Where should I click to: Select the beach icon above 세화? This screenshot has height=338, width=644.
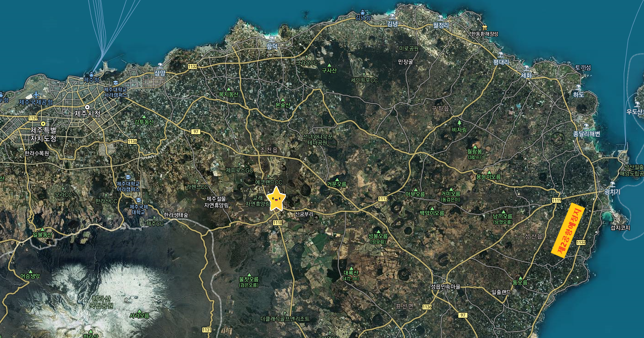(x=526, y=69)
